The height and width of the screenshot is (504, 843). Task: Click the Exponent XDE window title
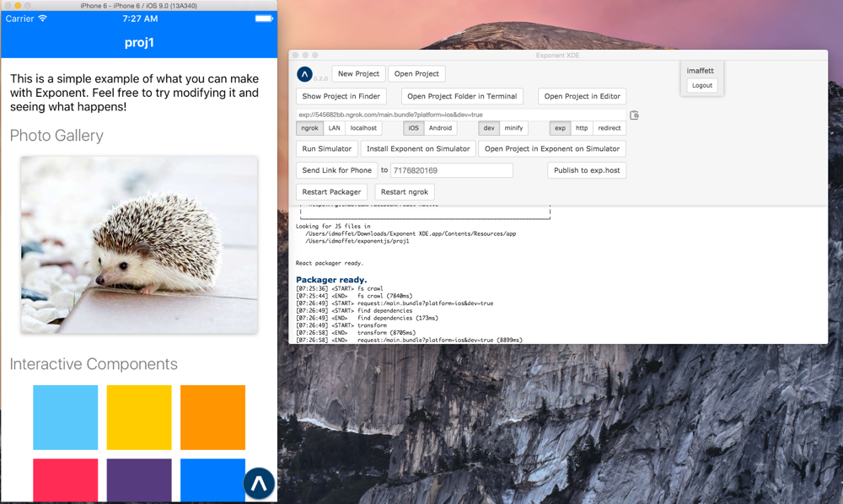(x=557, y=56)
